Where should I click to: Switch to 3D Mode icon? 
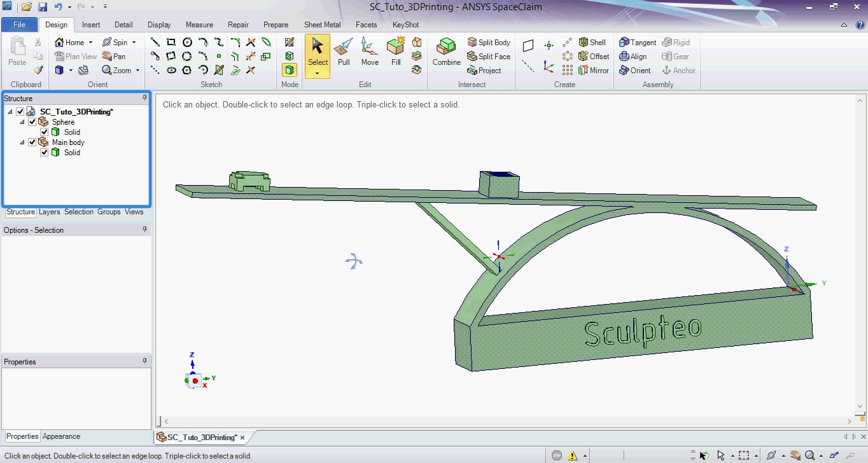[x=290, y=71]
